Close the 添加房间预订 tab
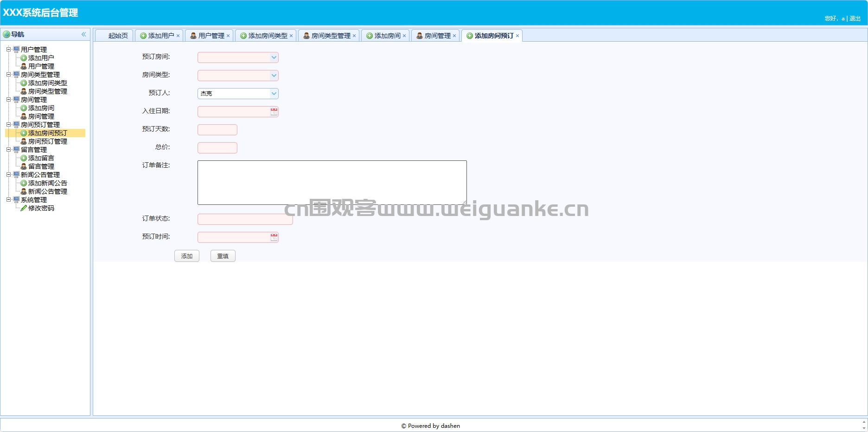The width and height of the screenshot is (868, 432). (517, 36)
